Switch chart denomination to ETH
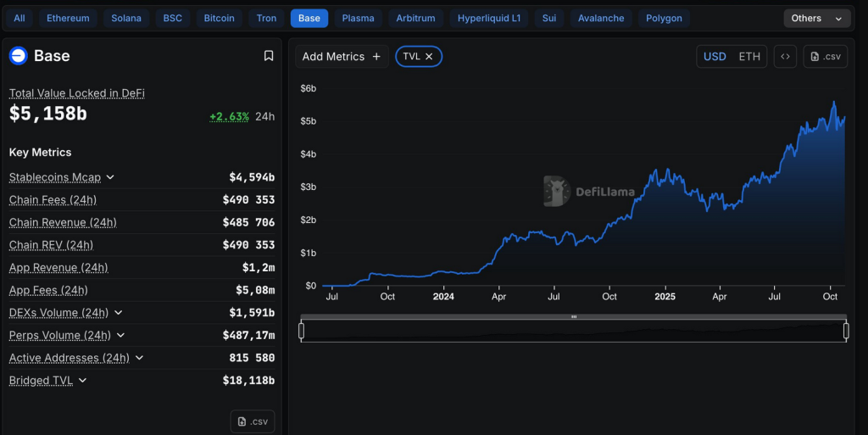Viewport: 868px width, 435px height. point(749,57)
